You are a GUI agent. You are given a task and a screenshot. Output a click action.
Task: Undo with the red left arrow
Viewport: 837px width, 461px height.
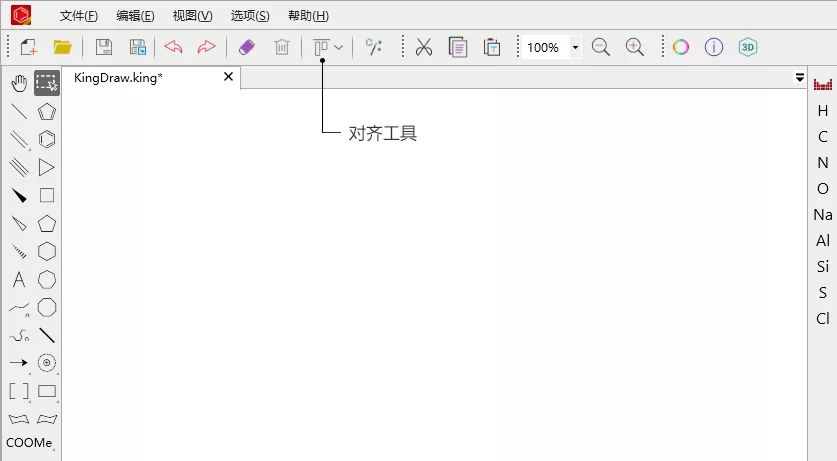(x=173, y=47)
